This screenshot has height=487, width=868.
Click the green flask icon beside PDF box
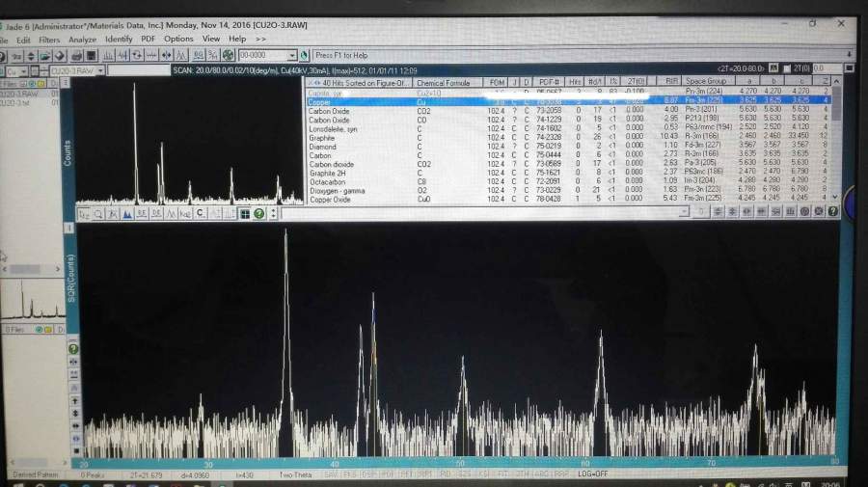[304, 55]
